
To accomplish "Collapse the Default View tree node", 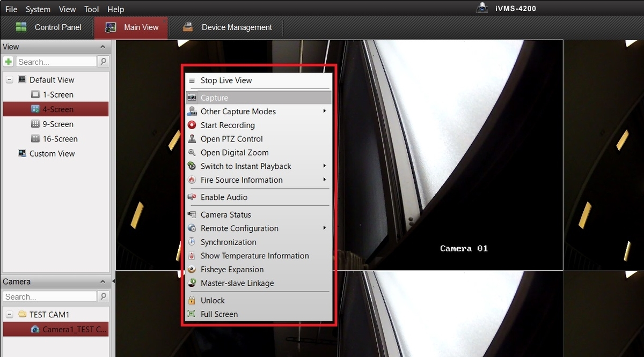I will coord(10,80).
